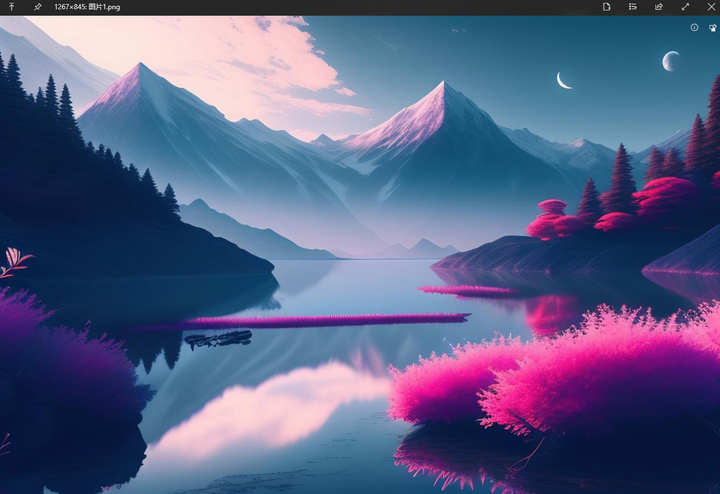Select the file name text 图片1.png
This screenshot has height=494, width=720.
tap(103, 7)
